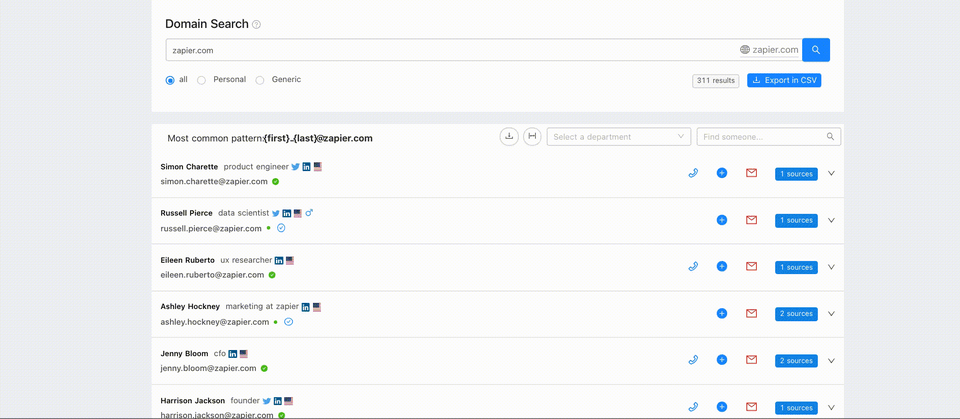Click 1 sources button for Russell Pierce

coord(796,221)
